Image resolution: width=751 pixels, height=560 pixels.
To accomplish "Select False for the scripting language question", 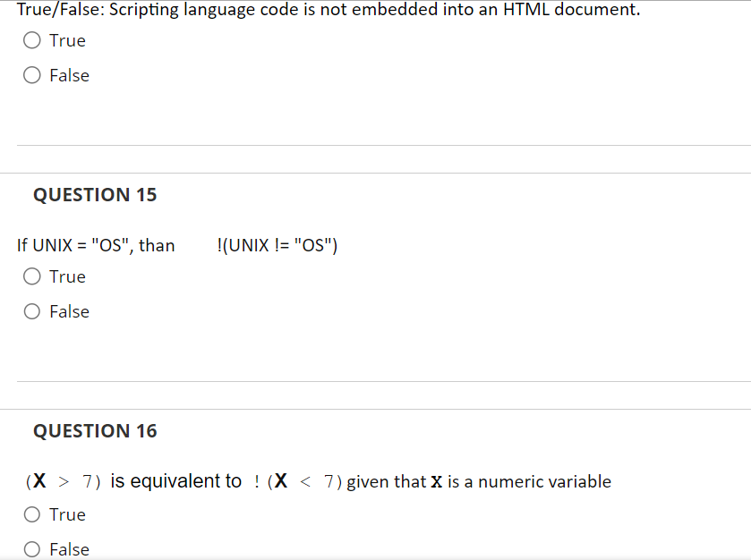I will point(31,74).
